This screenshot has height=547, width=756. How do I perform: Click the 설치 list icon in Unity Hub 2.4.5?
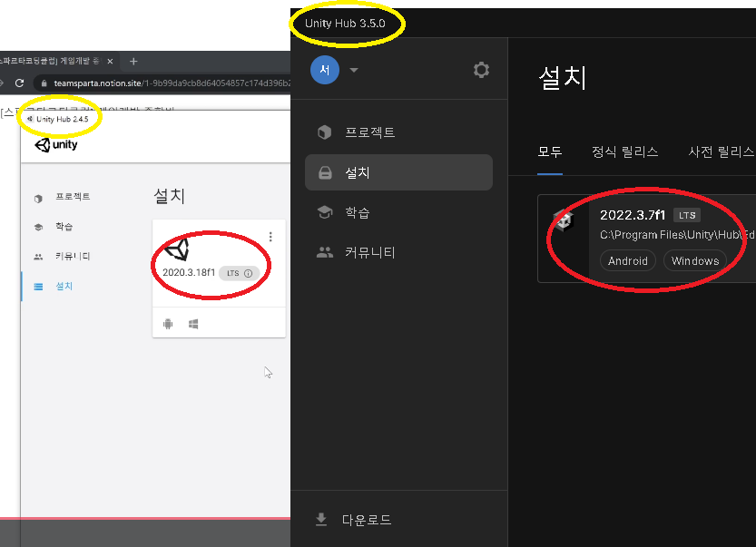coord(38,287)
